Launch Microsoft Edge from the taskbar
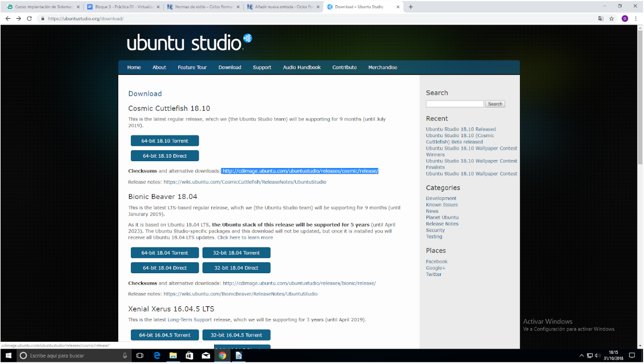644x364 pixels. pos(156,355)
